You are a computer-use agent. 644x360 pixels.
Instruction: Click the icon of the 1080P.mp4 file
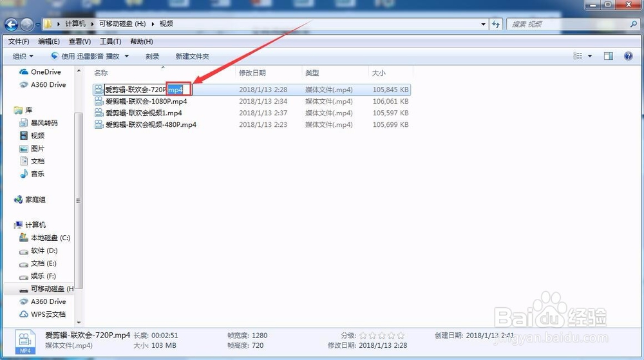pos(99,101)
